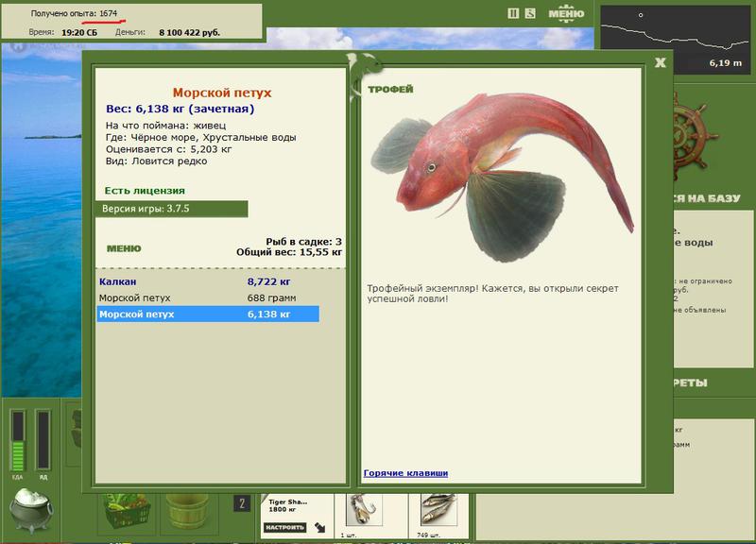Select the Морской петух 6,138 кг row
756x544 pixels.
pyautogui.click(x=208, y=314)
